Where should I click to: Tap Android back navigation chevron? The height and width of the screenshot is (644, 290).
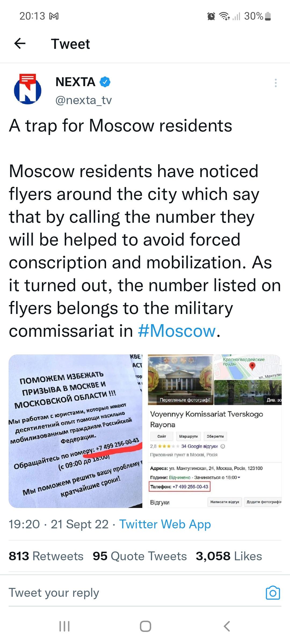(227, 627)
